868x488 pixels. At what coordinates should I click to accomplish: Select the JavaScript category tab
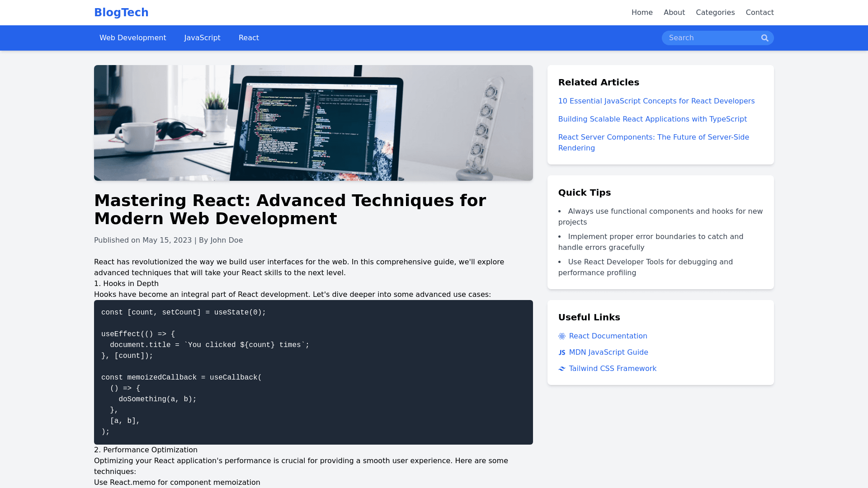click(x=202, y=38)
